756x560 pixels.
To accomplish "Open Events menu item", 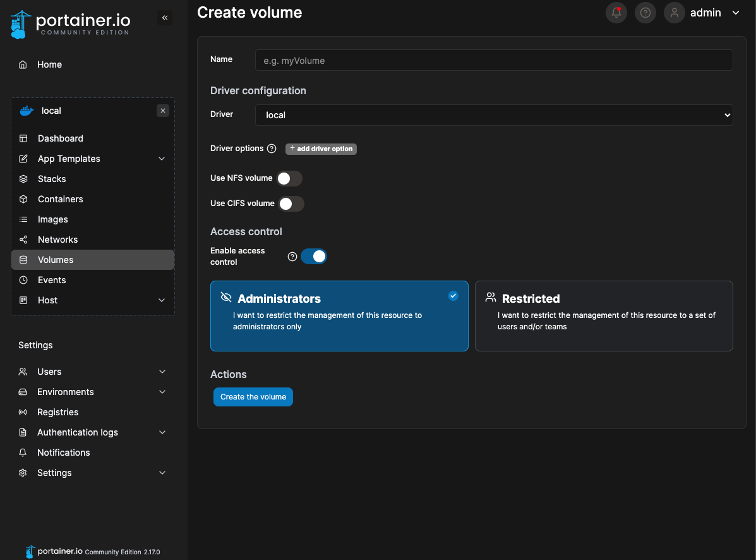I will [52, 280].
